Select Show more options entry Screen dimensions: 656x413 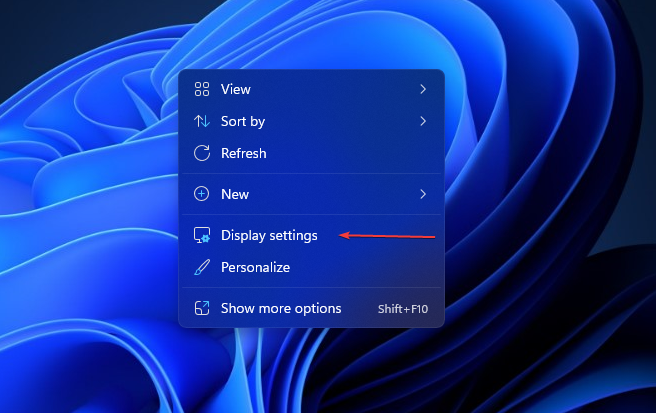(311, 308)
